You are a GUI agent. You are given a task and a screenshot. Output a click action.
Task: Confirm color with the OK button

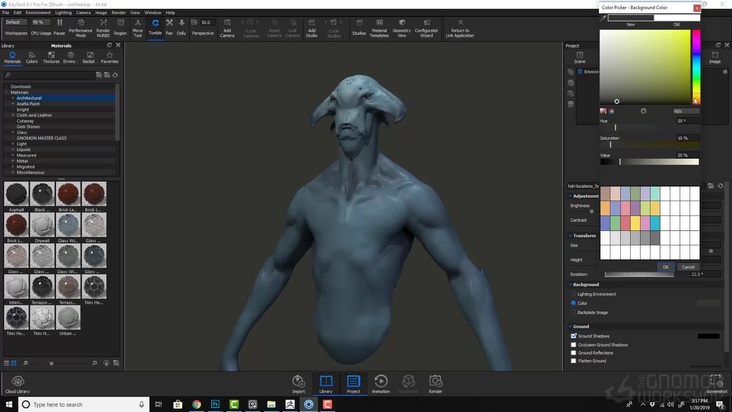[x=666, y=267]
